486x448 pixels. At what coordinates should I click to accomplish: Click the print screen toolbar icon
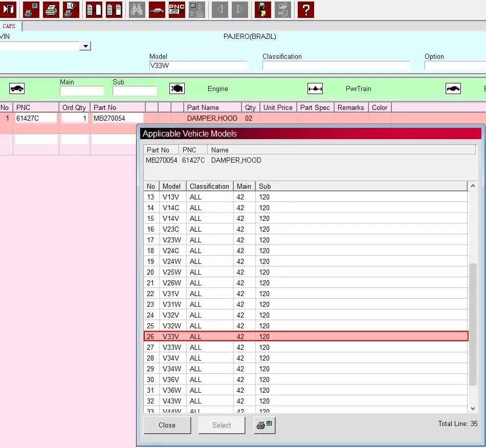click(31, 9)
